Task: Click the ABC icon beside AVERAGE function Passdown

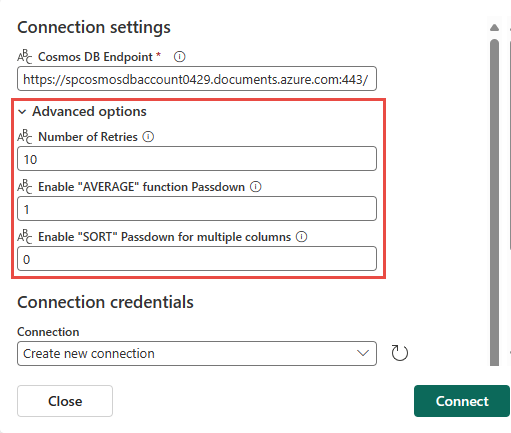Action: click(x=25, y=187)
